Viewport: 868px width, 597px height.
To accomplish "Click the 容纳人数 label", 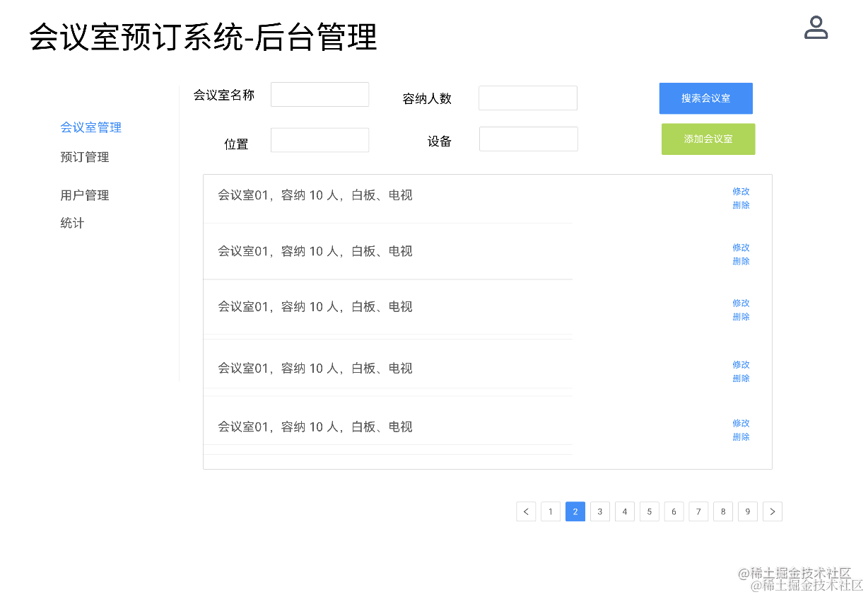I will pyautogui.click(x=427, y=99).
